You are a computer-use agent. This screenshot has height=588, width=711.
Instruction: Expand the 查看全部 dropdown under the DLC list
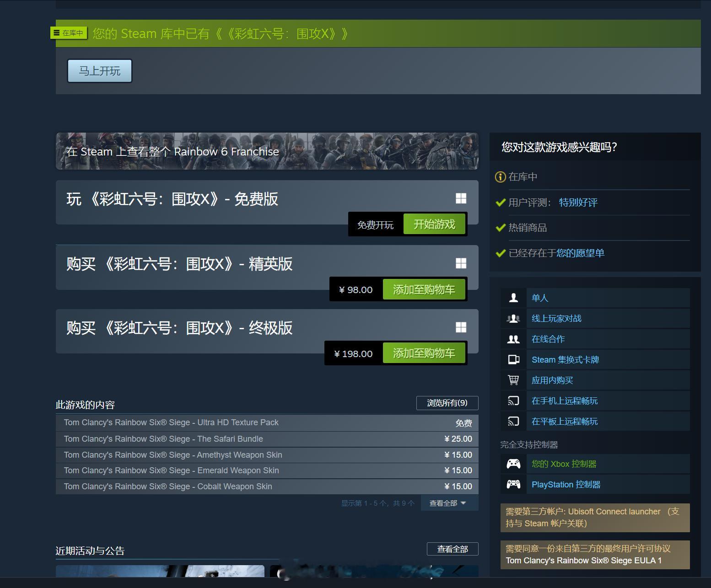tap(449, 503)
